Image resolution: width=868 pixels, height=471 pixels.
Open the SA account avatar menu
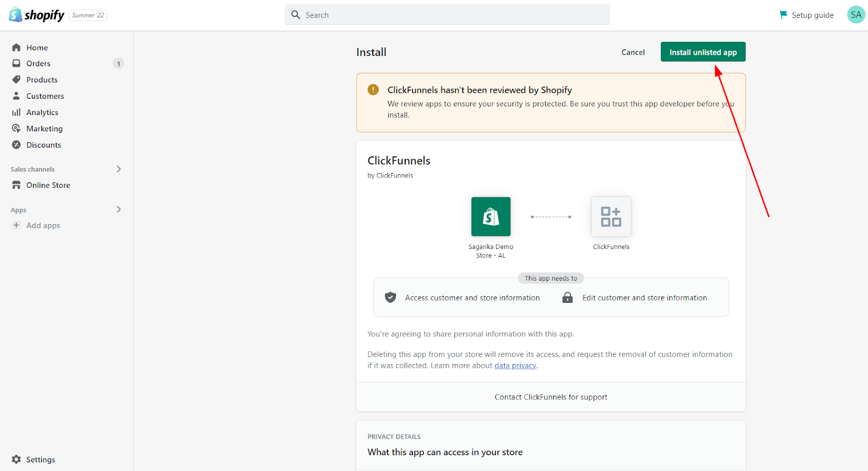(x=856, y=15)
